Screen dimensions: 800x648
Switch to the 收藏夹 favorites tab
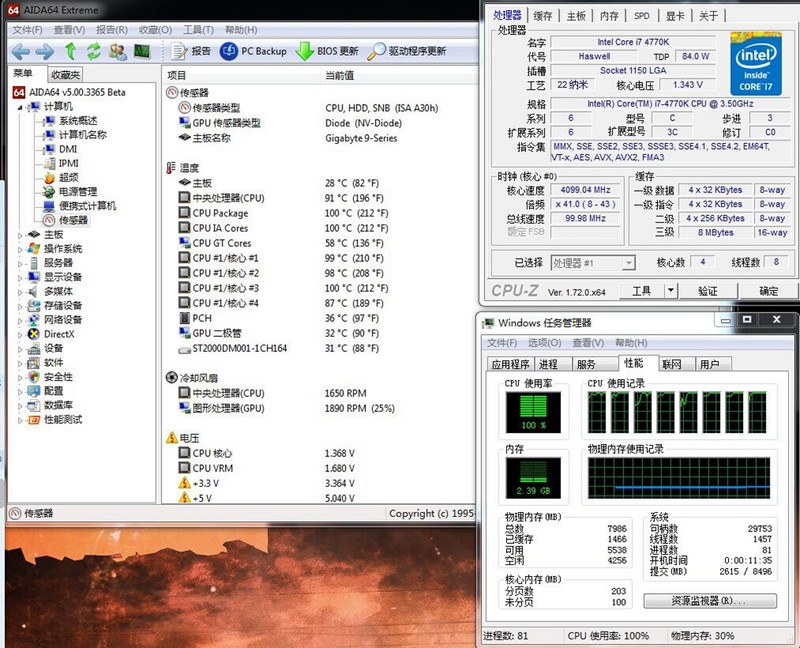(x=65, y=75)
